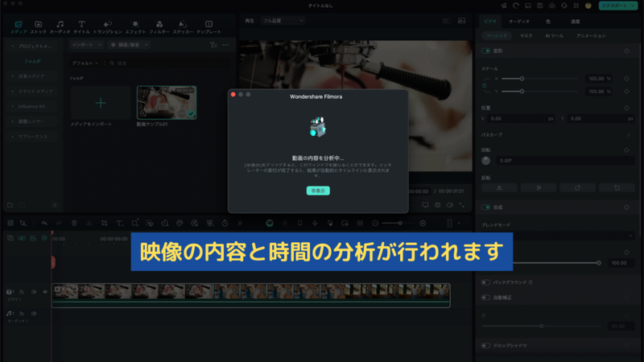Mute the audio track 1 speaker icon
The height and width of the screenshot is (362, 644).
[34, 313]
